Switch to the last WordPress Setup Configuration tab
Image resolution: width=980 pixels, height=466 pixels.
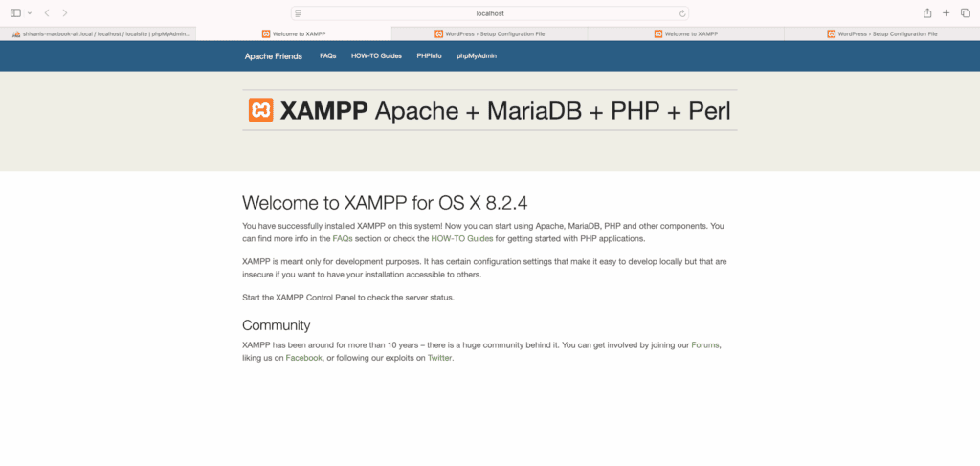pyautogui.click(x=881, y=33)
